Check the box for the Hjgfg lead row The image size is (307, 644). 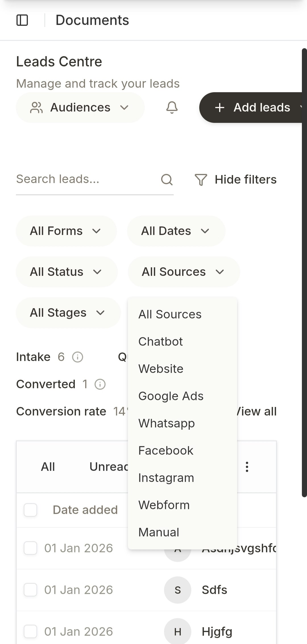point(30,632)
